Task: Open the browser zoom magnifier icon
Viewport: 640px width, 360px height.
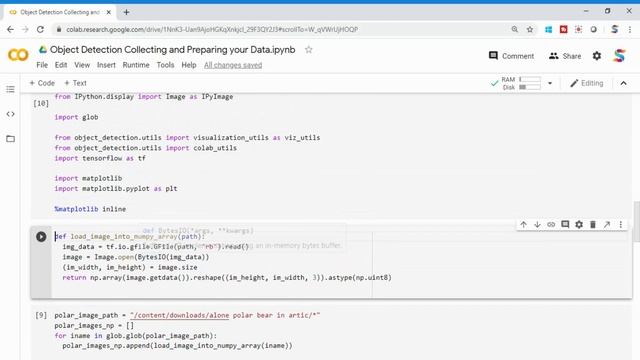Action: coord(515,29)
